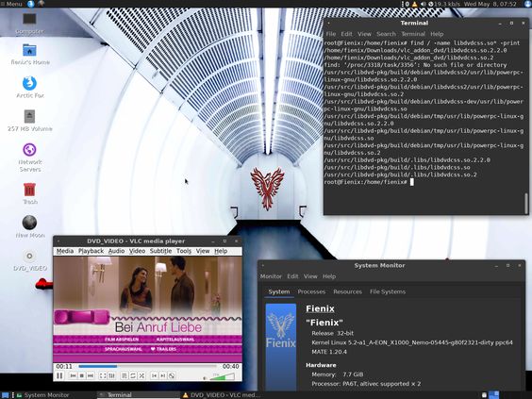Skip to next media in VLC
Viewport: 532px width, 399px height.
point(91,375)
